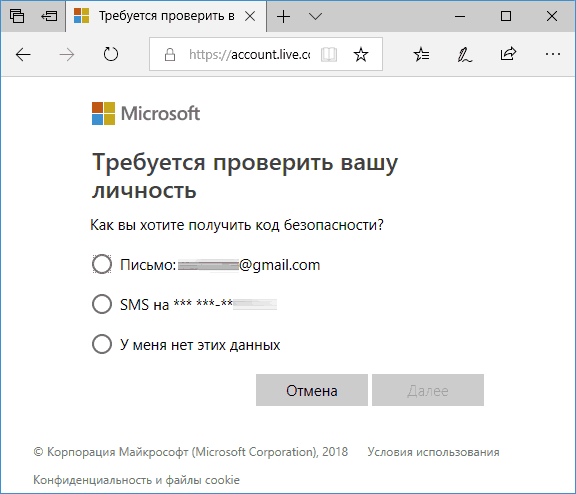The width and height of the screenshot is (576, 494).
Task: Add this page to favorites star
Action: pos(361,55)
